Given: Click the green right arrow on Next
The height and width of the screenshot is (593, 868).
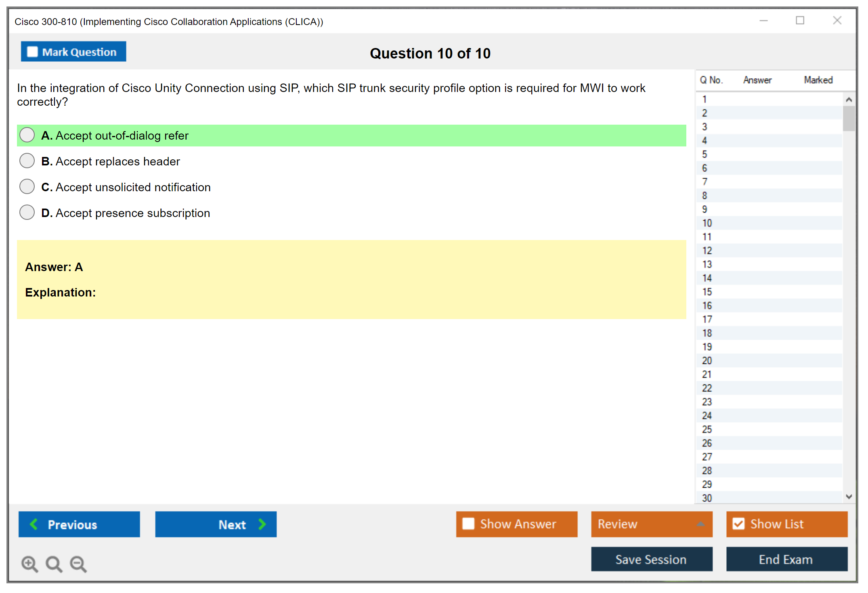Looking at the screenshot, I should tap(262, 524).
